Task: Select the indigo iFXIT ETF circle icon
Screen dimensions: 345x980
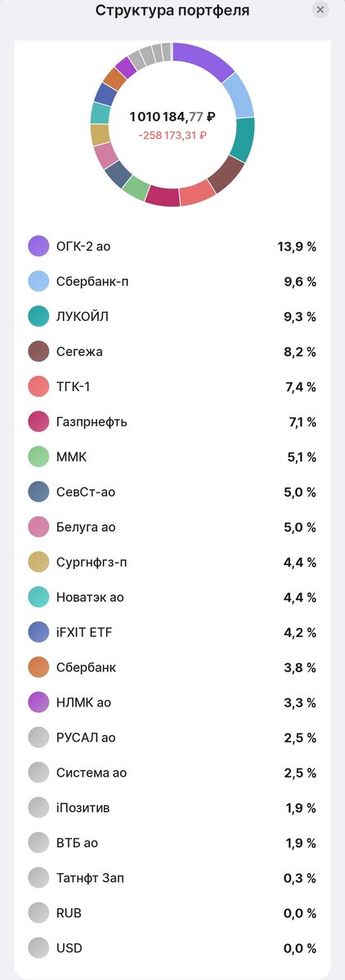Action: coord(38,632)
